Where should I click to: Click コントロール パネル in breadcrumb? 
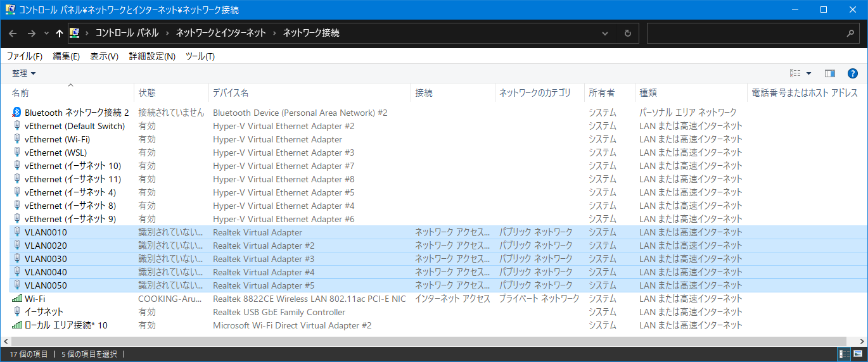click(127, 33)
